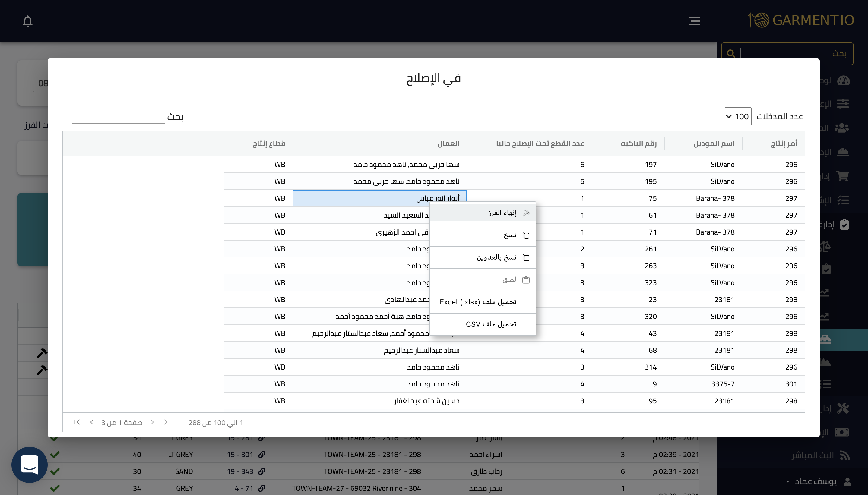Select the production order 301 cell
This screenshot has height=495, width=868.
(773, 384)
